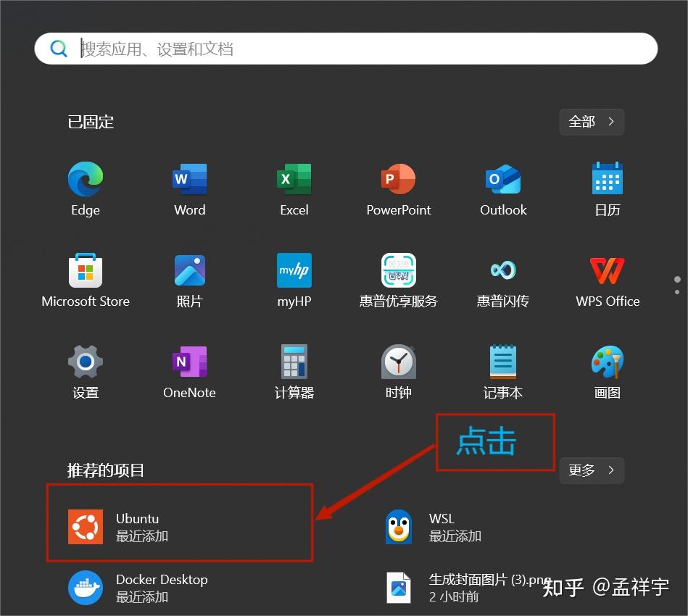Image resolution: width=688 pixels, height=616 pixels.
Task: Open the 日历 calendar app
Action: coord(608,178)
